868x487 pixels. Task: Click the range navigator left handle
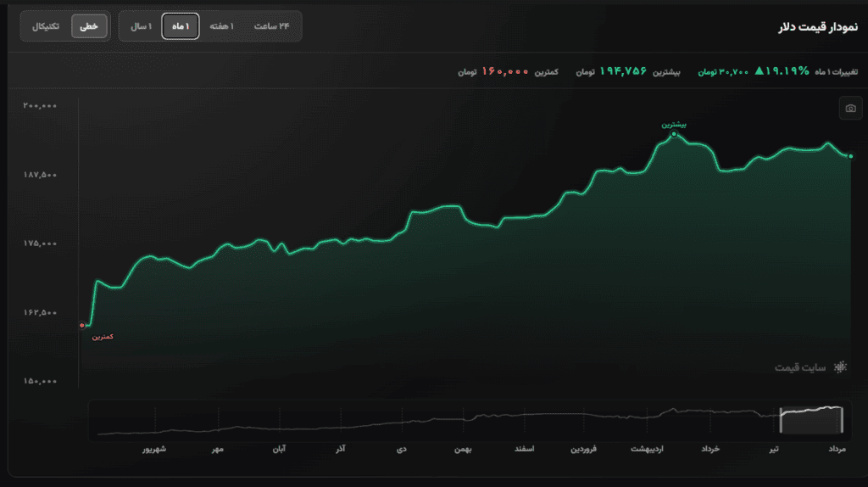(x=781, y=420)
